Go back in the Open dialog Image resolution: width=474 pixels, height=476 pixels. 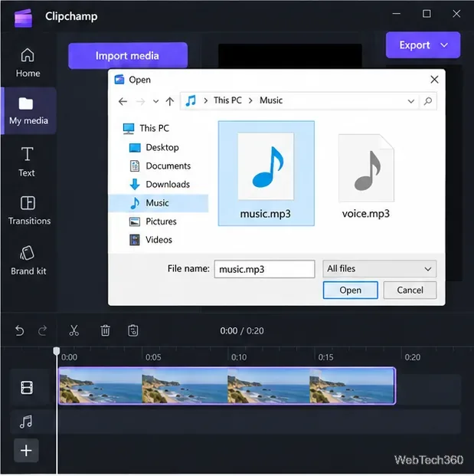pos(123,101)
